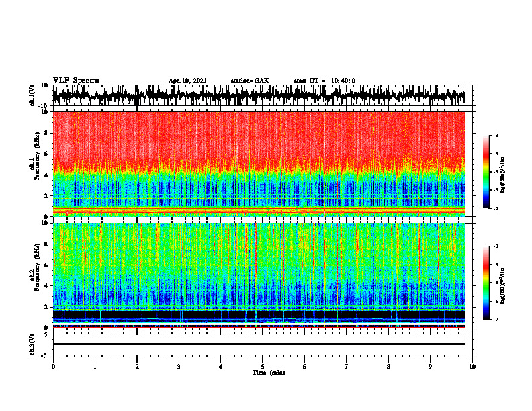Click the "-3" label on ch.2 color scale
This screenshot has width=532, height=411.
point(495,246)
